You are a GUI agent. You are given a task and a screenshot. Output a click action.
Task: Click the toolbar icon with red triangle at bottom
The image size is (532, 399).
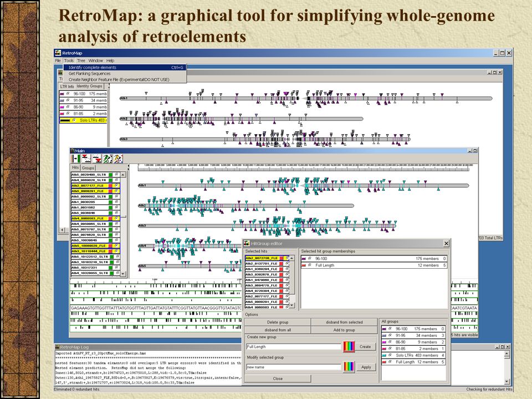[97, 158]
